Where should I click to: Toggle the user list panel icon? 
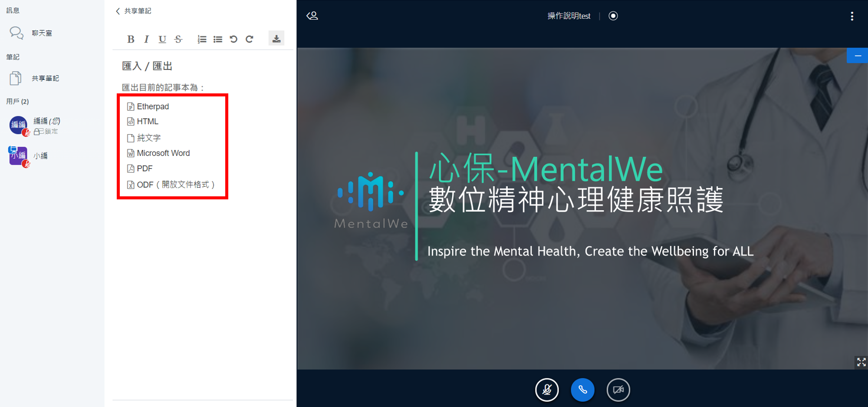(x=312, y=16)
